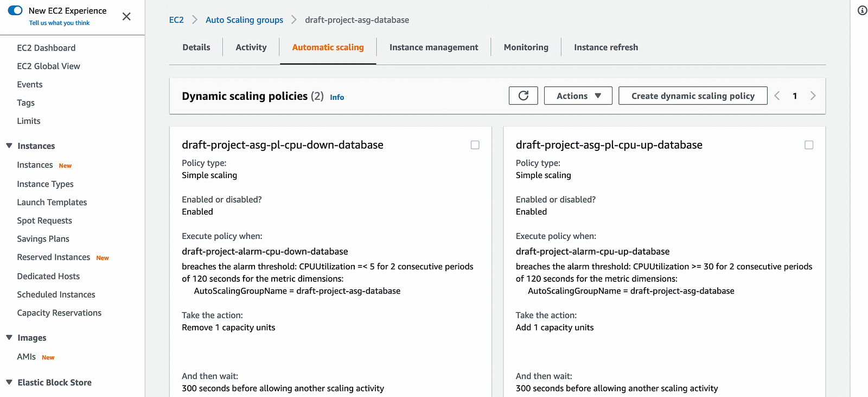Select the Automatic scaling tab
This screenshot has height=397, width=868.
[328, 47]
